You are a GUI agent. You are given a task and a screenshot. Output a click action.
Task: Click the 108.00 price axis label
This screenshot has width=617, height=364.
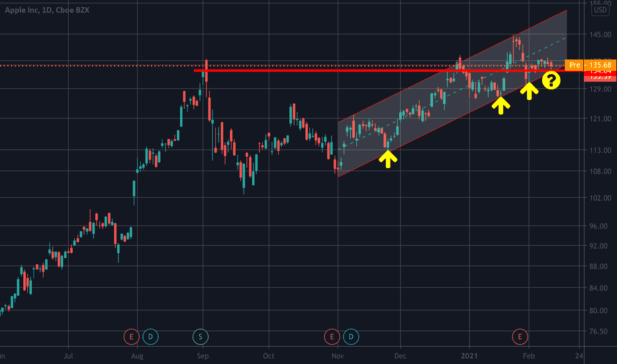600,171
